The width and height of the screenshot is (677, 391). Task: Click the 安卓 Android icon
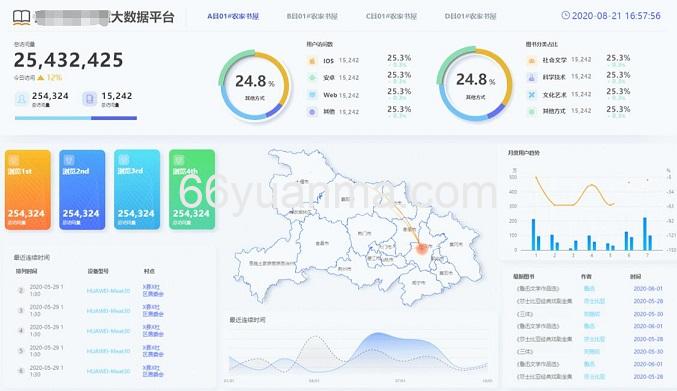click(312, 78)
